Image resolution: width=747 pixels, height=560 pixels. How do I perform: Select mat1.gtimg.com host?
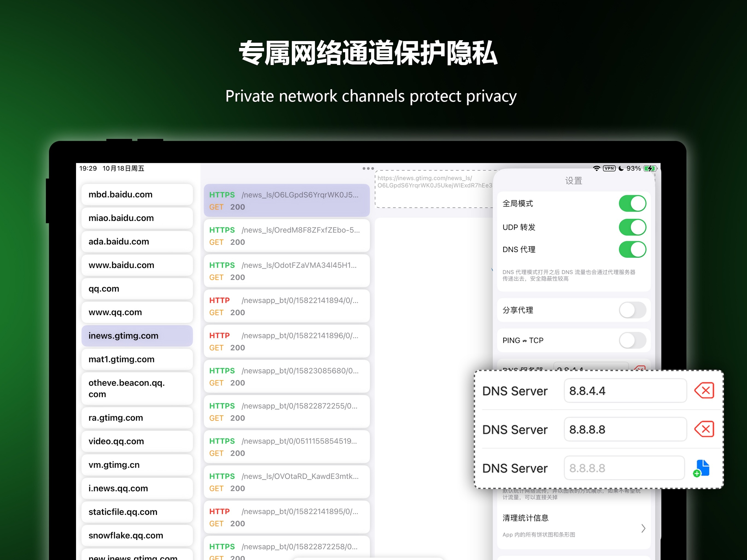(137, 359)
